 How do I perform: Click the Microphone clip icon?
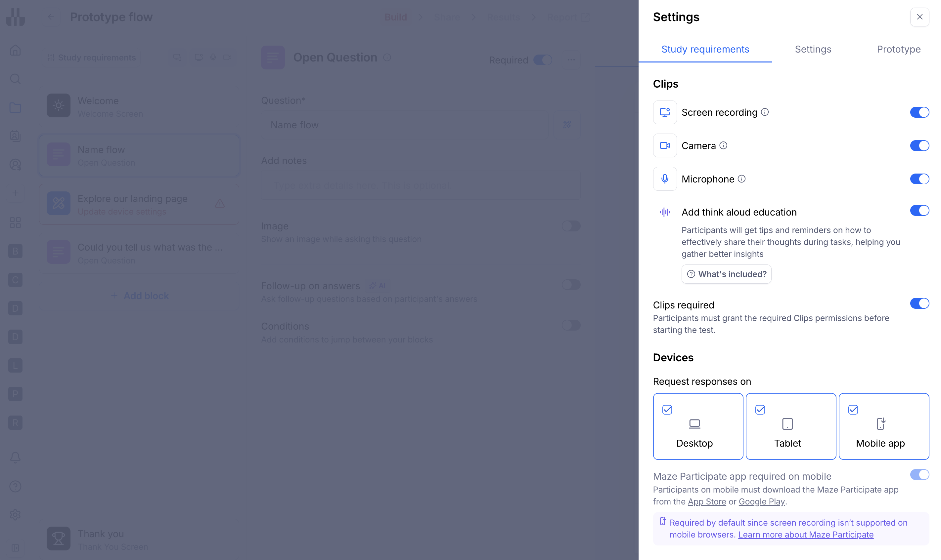click(x=665, y=179)
